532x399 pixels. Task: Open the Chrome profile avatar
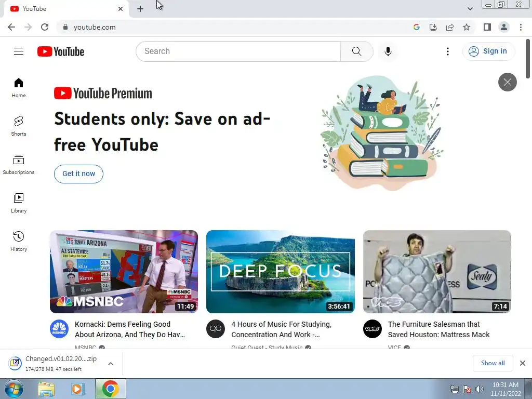504,27
